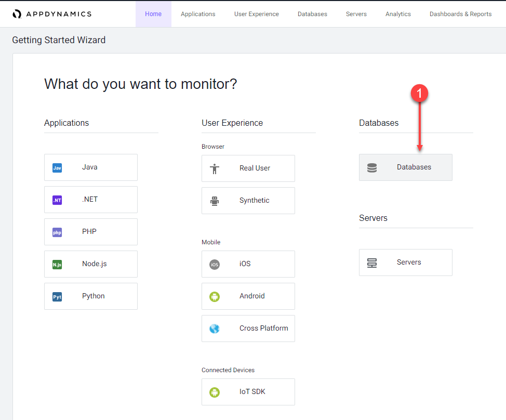Choose Synthetic browser monitoring

248,201
